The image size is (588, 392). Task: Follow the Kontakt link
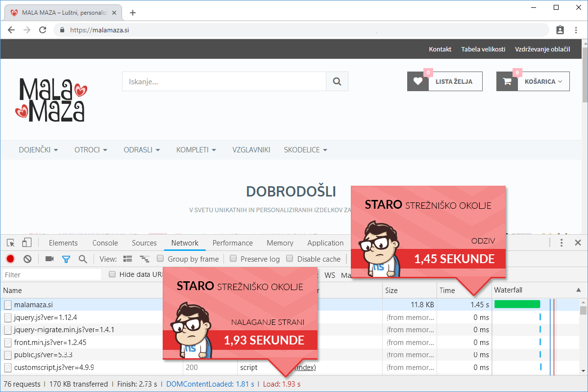440,49
